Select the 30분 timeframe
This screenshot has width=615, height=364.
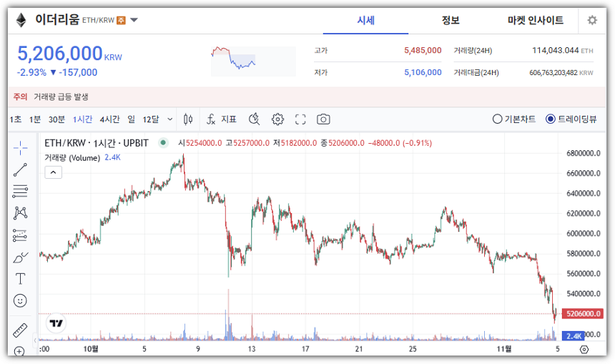pyautogui.click(x=56, y=119)
